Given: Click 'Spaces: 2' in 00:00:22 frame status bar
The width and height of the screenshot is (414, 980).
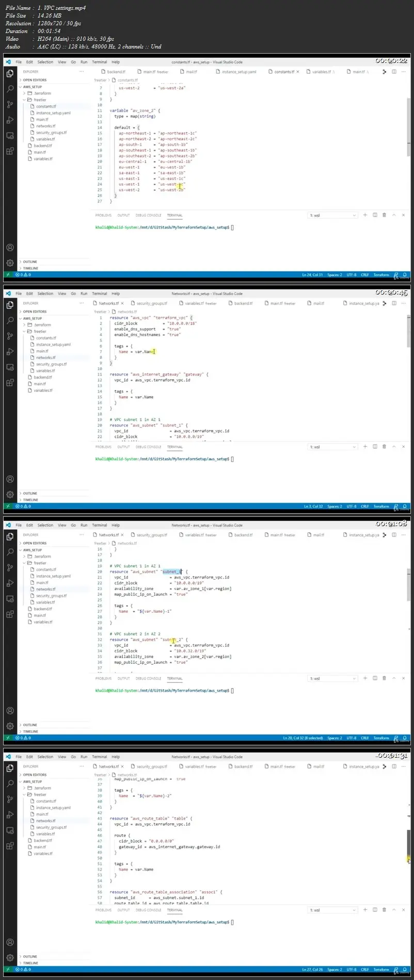Looking at the screenshot, I should pyautogui.click(x=335, y=275).
